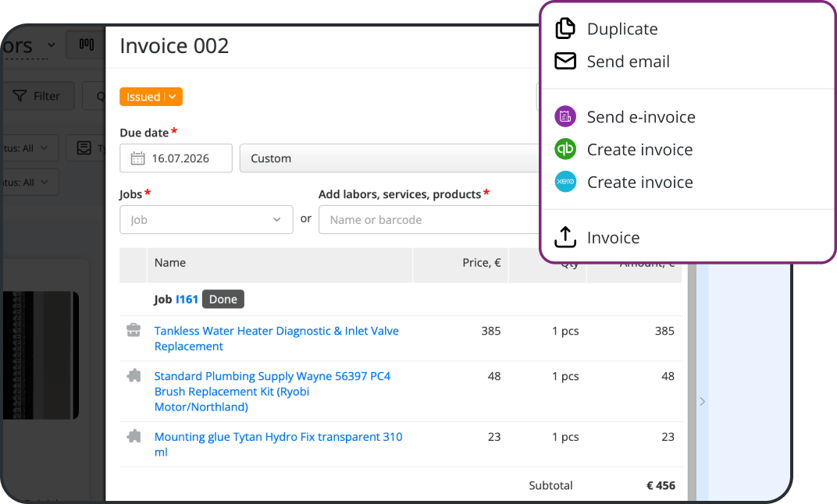
Task: Click the funnel Filter icon
Action: coord(20,96)
